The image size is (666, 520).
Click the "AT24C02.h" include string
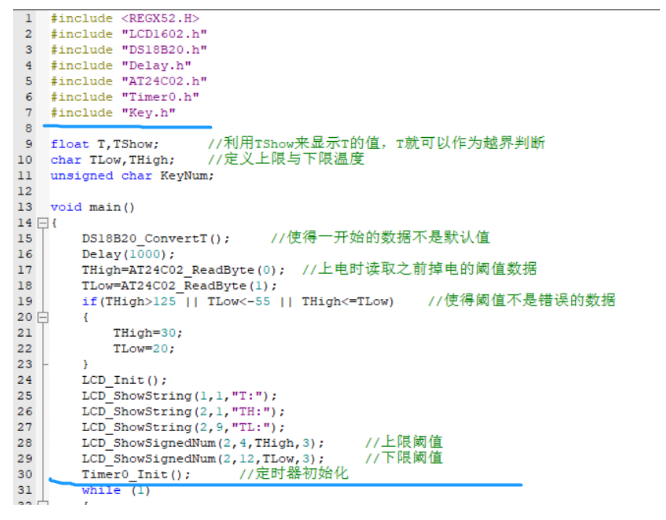(x=164, y=81)
